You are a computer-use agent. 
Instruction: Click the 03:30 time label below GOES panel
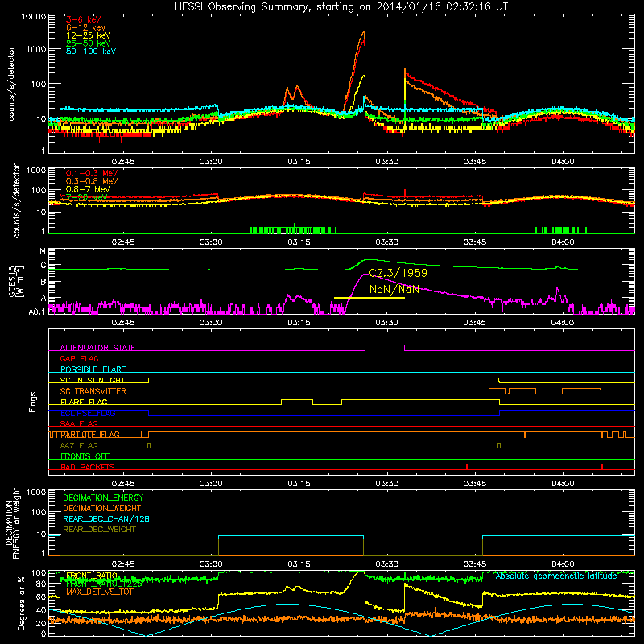[387, 323]
